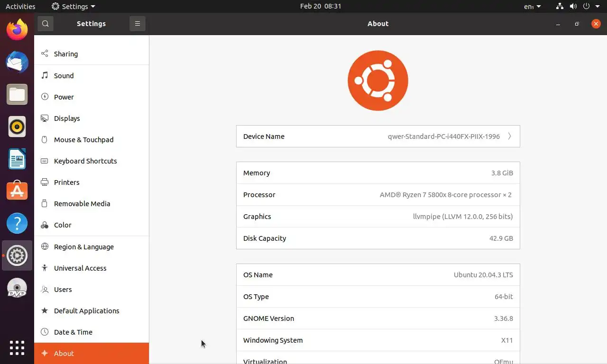This screenshot has height=364, width=607.
Task: Open the en input source dropdown
Action: tap(533, 6)
